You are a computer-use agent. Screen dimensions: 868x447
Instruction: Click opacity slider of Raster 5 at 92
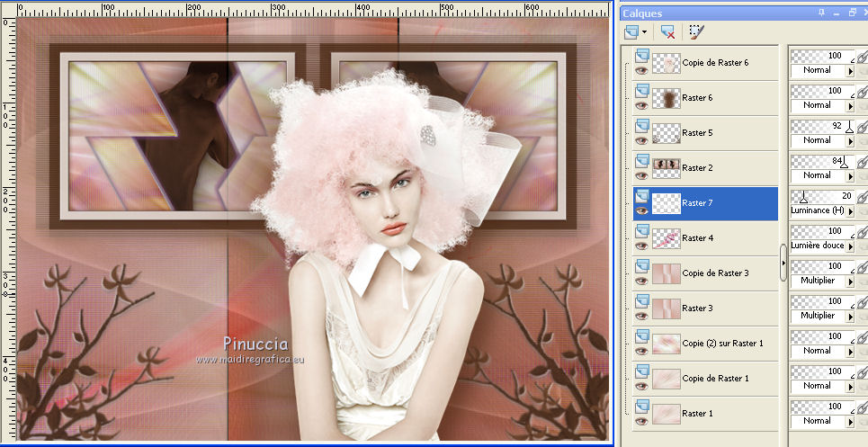(x=822, y=126)
